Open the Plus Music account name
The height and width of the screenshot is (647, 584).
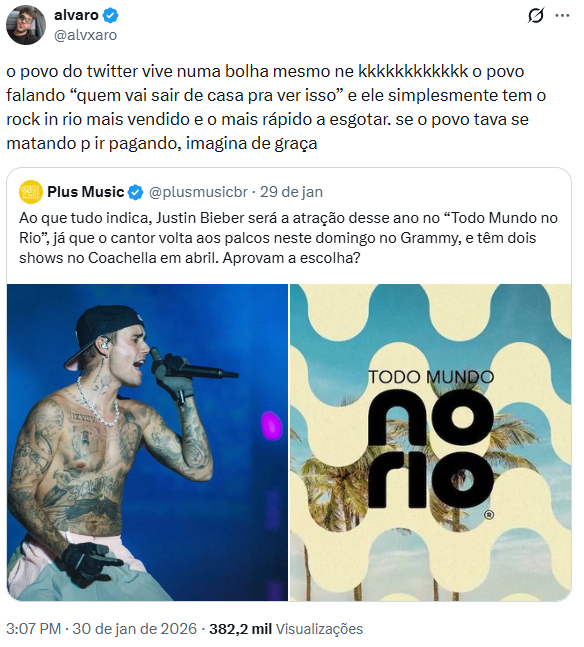(x=85, y=192)
